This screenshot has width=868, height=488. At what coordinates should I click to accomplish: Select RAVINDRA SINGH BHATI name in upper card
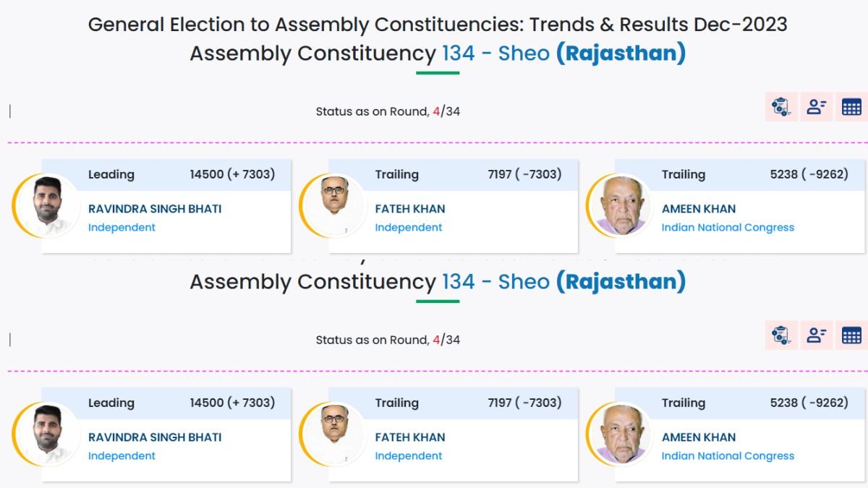pos(155,209)
